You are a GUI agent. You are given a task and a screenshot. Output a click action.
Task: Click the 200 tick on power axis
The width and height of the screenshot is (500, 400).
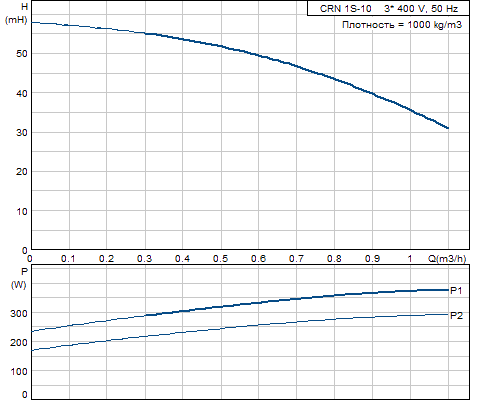tap(19, 343)
